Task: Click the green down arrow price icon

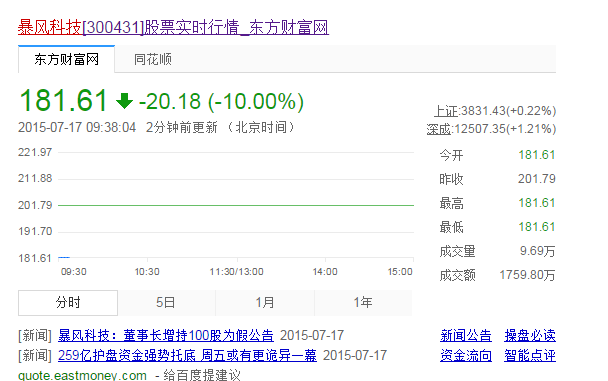Action: (x=124, y=101)
